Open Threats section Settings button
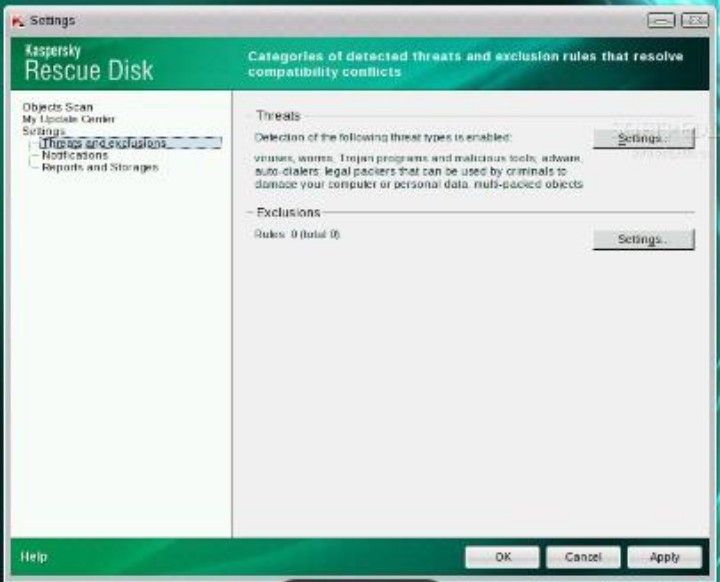 click(643, 138)
